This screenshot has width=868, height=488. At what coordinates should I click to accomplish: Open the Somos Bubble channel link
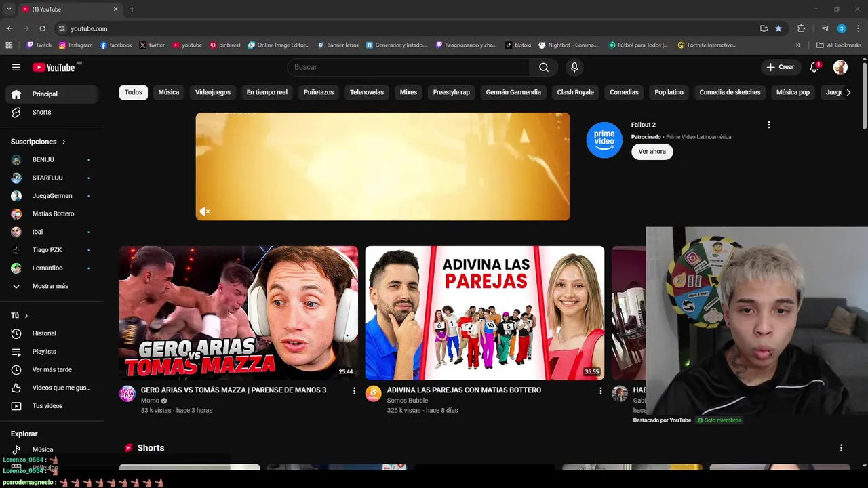pyautogui.click(x=408, y=401)
